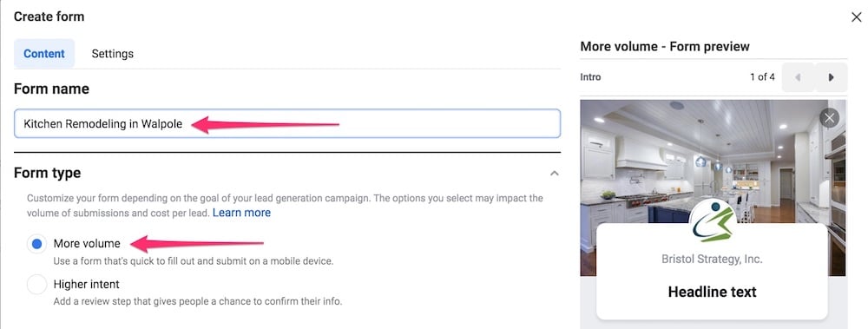Image resolution: width=868 pixels, height=329 pixels.
Task: Go to next form preview page
Action: click(831, 77)
